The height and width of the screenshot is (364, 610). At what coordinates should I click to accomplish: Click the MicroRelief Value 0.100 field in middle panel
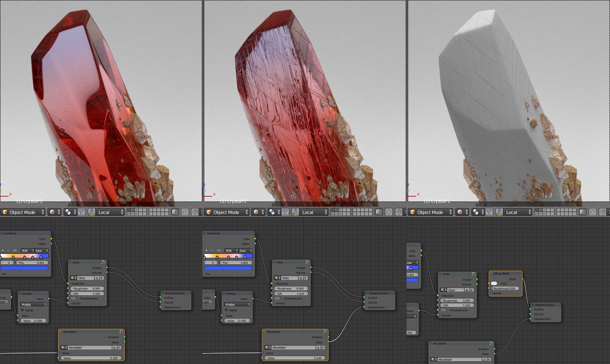point(295,358)
